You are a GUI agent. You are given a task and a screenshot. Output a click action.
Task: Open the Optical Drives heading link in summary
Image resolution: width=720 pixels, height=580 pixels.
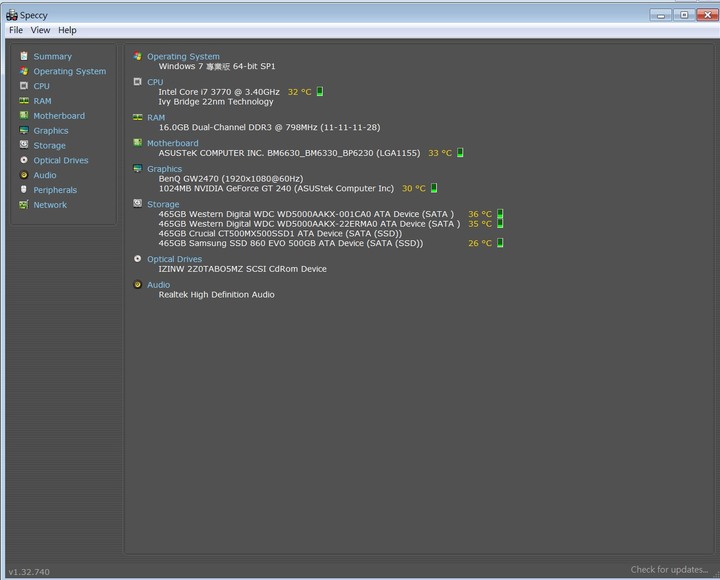(174, 259)
